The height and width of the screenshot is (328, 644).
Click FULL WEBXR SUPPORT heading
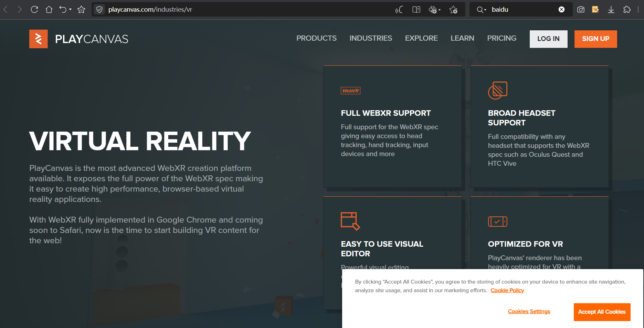click(x=386, y=113)
